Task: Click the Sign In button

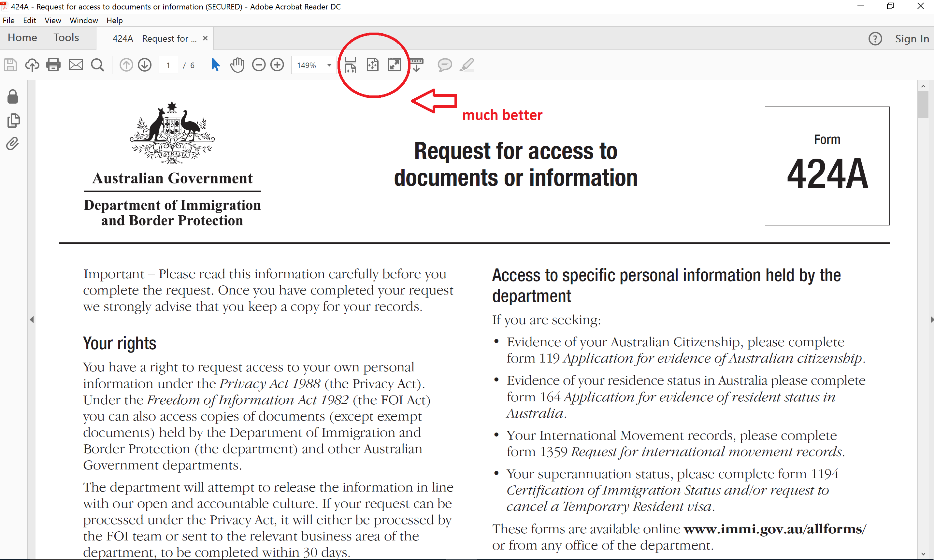Action: coord(912,38)
